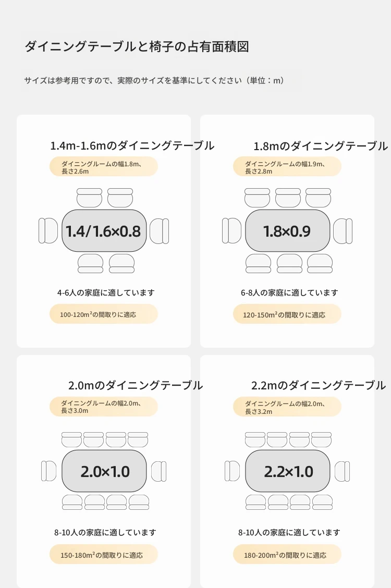The width and height of the screenshot is (391, 588).
Task: Click the 1.4m-1.6mのダイニングテーブル heading
Action: coord(132,145)
